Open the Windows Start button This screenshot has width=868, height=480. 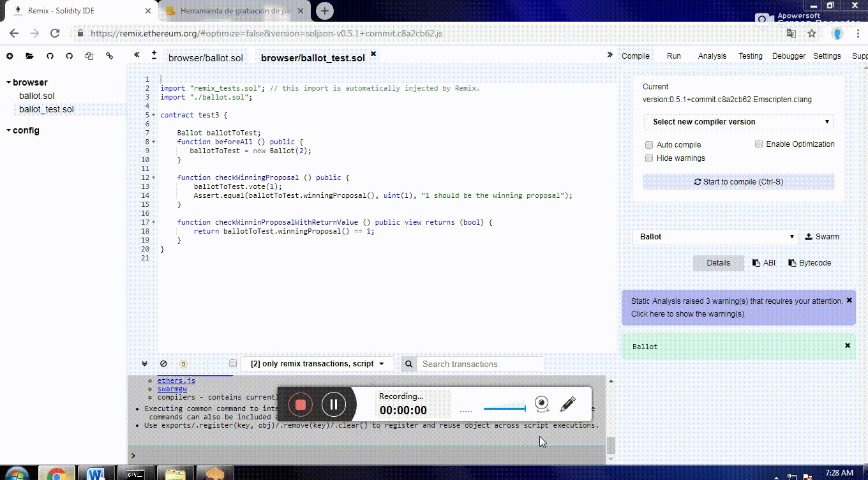tap(17, 474)
